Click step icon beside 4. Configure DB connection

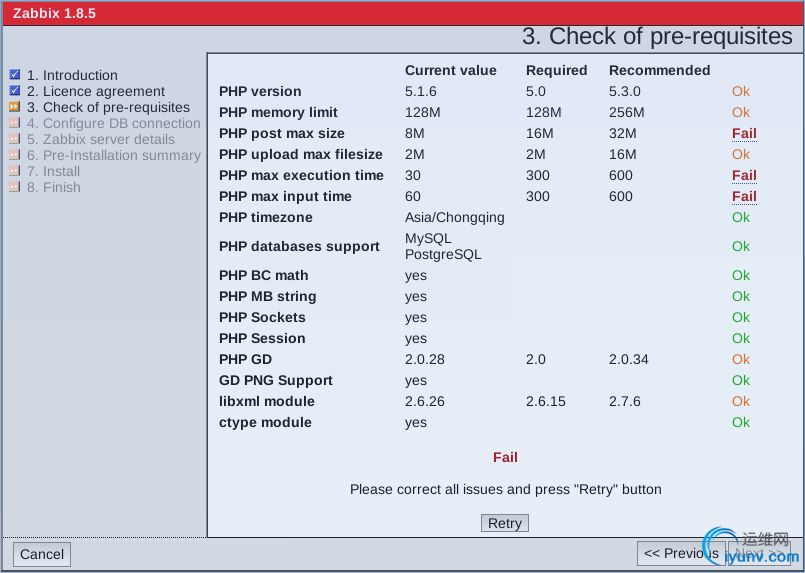pos(15,123)
